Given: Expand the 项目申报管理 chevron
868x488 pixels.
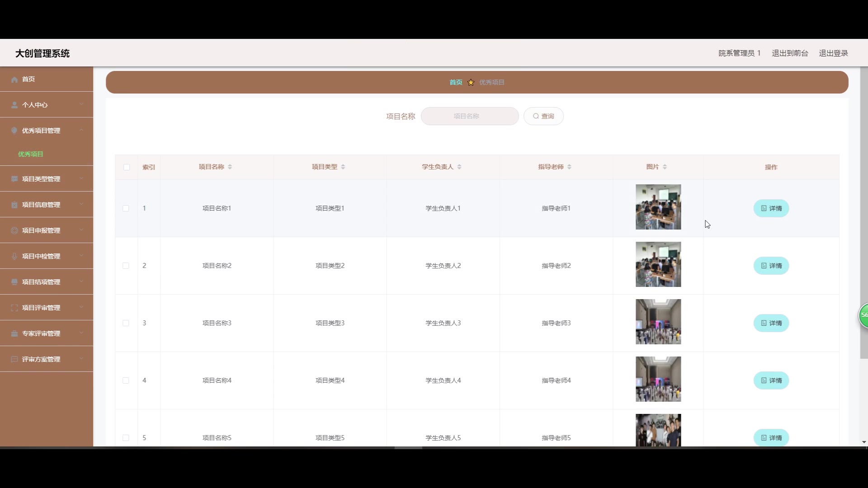Looking at the screenshot, I should tap(81, 230).
